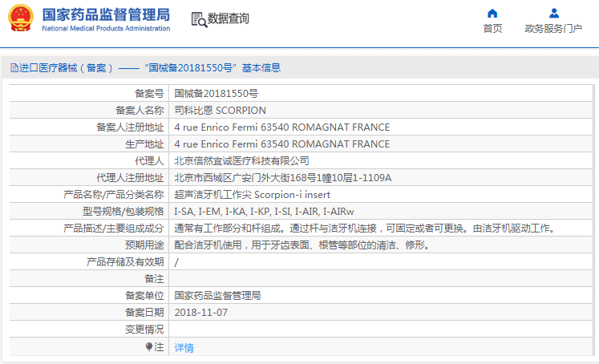
Task: Click 产品名称/产品分类名称 label
Action: 113,194
